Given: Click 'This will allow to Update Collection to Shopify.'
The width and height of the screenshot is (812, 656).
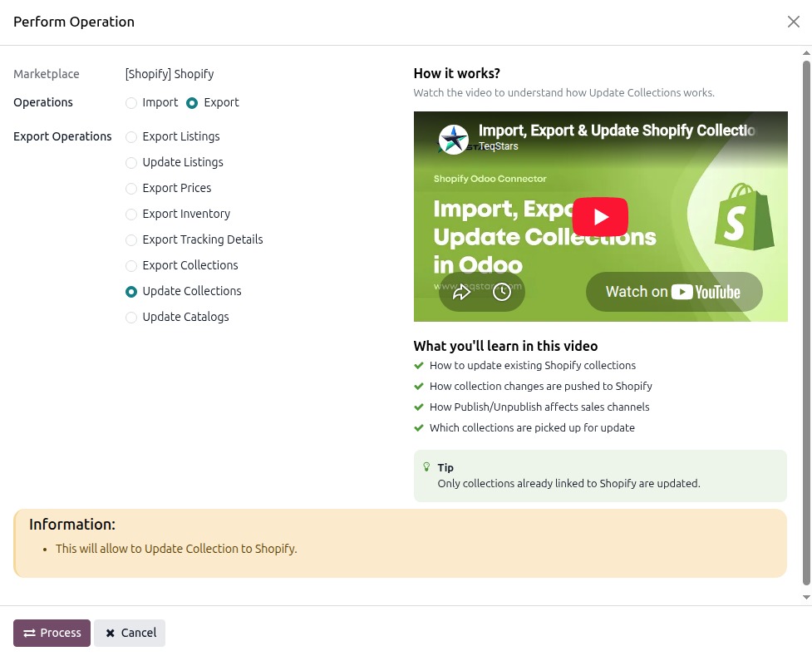Looking at the screenshot, I should pyautogui.click(x=176, y=549).
